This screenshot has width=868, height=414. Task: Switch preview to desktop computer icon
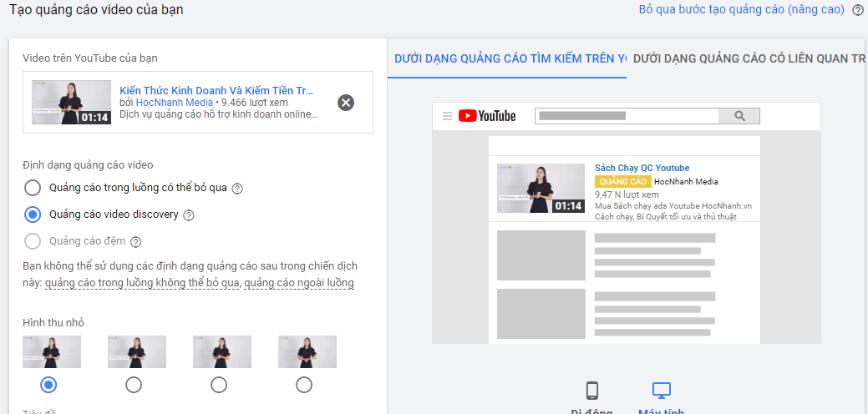(x=662, y=391)
